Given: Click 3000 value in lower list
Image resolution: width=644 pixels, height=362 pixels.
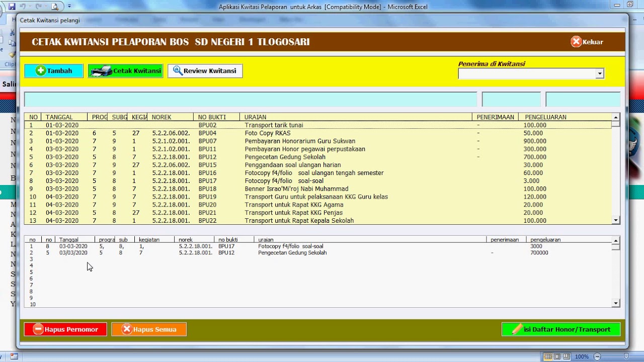Looking at the screenshot, I should point(536,246).
